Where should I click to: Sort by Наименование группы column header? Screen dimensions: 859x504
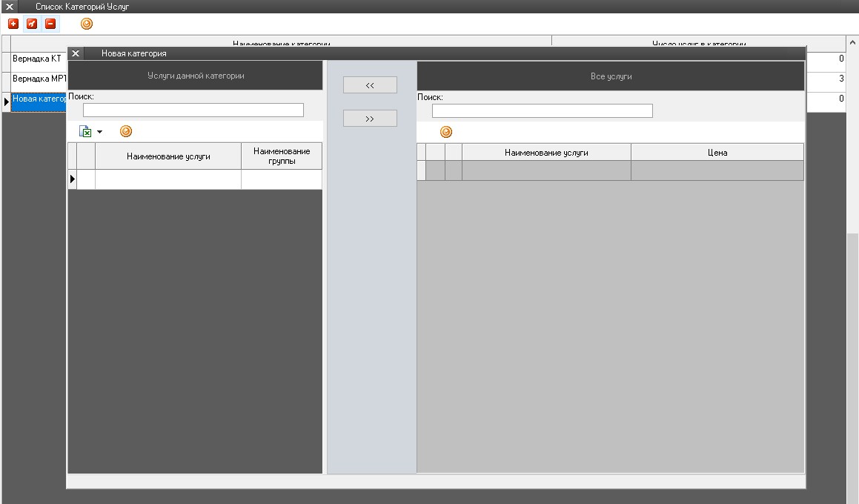(x=282, y=156)
